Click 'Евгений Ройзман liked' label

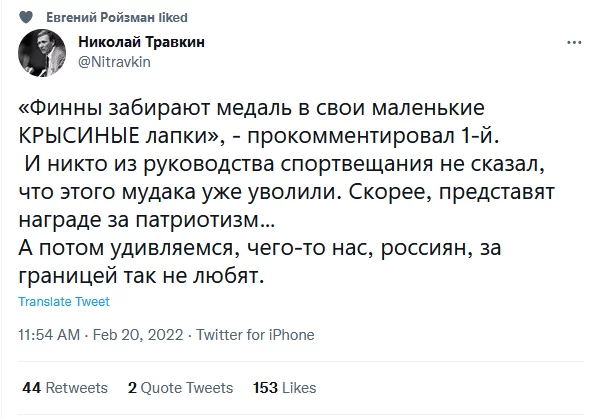pyautogui.click(x=117, y=17)
